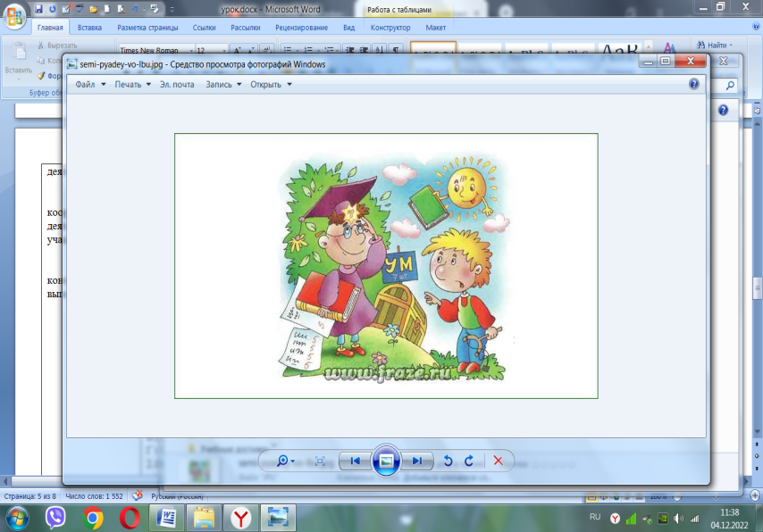Click the Redo icon in Word's Quick Access toolbar

[x=52, y=9]
